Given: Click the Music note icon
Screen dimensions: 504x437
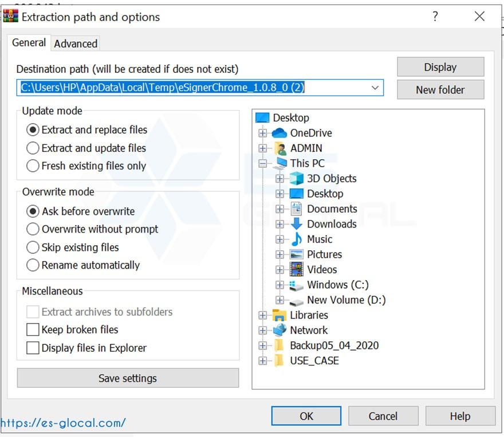Looking at the screenshot, I should click(x=297, y=239).
